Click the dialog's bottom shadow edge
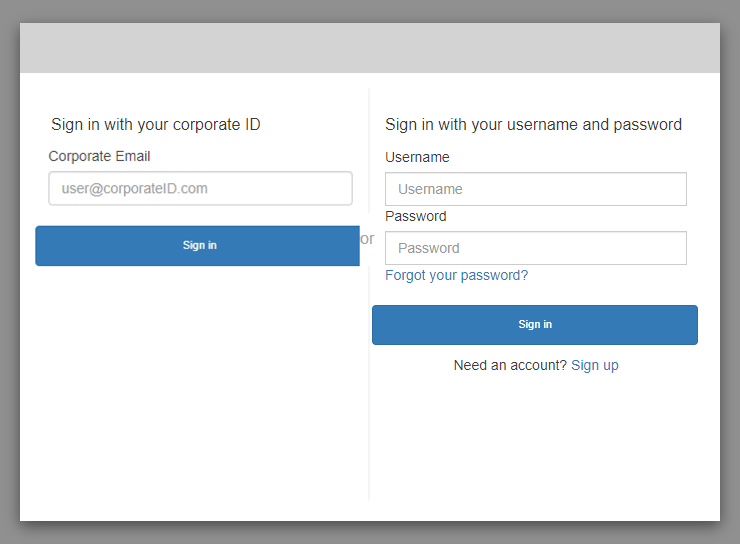This screenshot has height=544, width=740. 370,525
